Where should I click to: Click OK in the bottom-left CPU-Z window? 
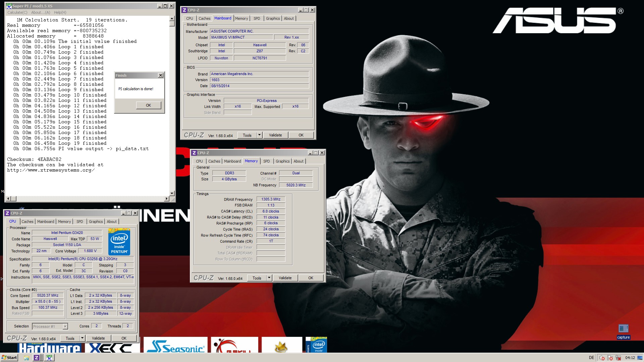[x=124, y=338]
